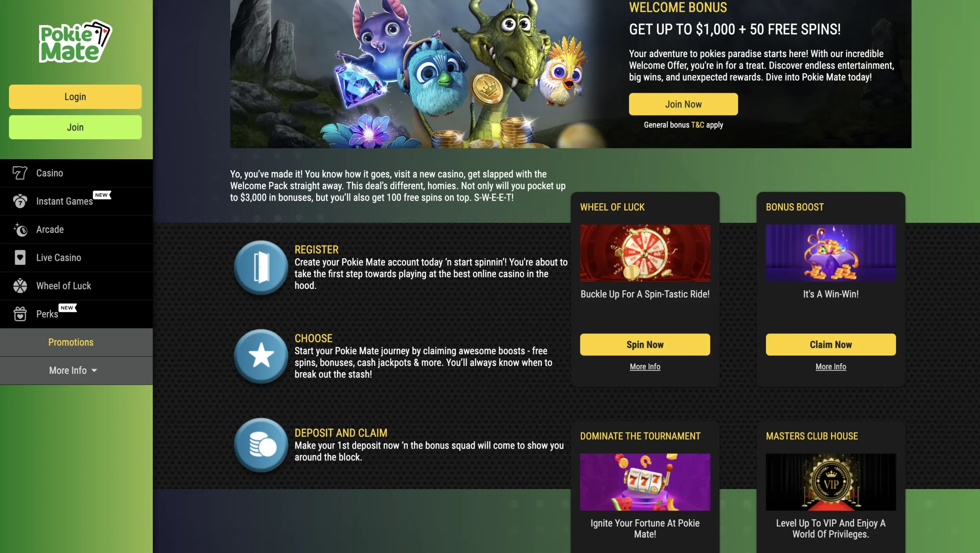Viewport: 980px width, 553px height.
Task: Open the T&C link under Join Now
Action: (x=697, y=125)
